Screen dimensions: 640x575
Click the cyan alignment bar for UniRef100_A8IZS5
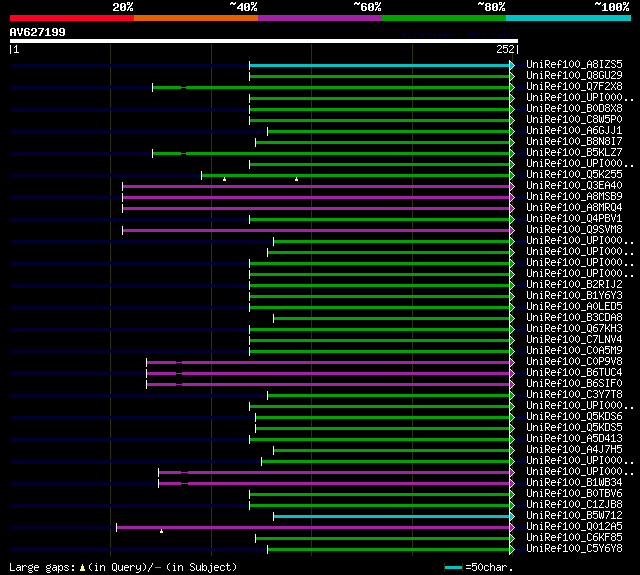click(380, 65)
